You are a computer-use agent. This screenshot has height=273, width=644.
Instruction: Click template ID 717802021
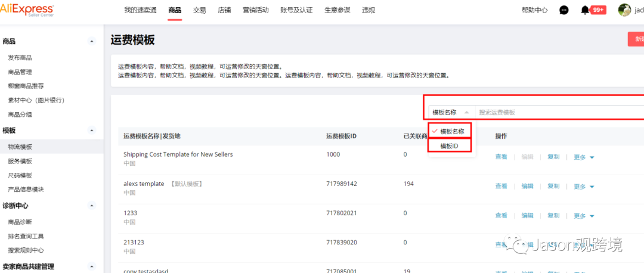click(x=342, y=213)
